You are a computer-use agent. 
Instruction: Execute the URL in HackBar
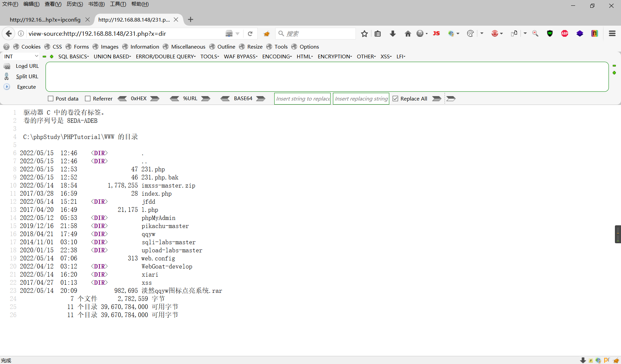pos(26,87)
